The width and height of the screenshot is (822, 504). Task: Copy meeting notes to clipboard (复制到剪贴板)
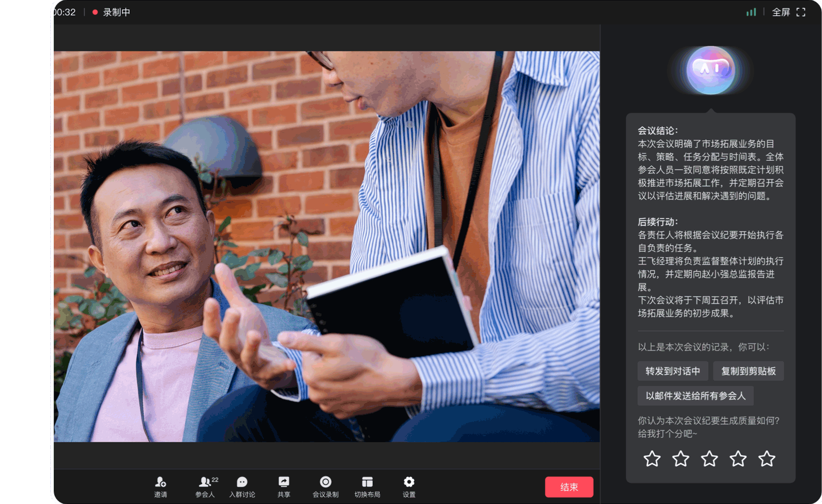pos(748,371)
